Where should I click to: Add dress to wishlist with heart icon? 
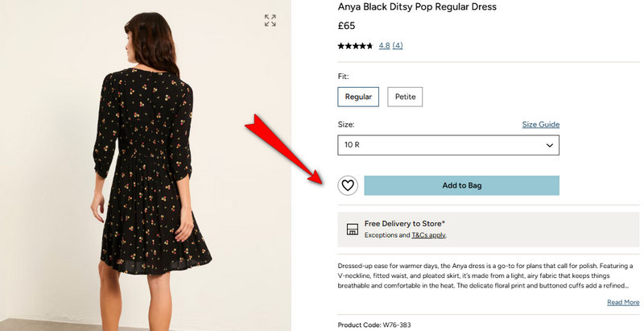click(x=348, y=185)
